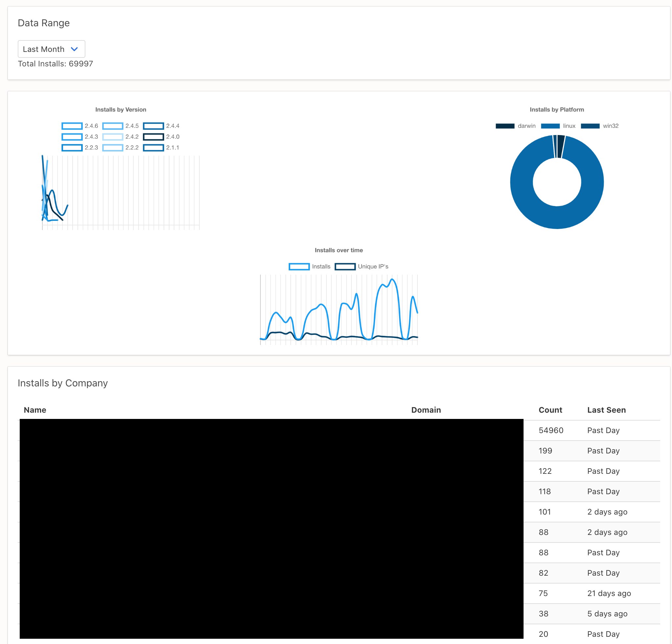Click the Count column header
This screenshot has height=644, width=672.
point(550,410)
